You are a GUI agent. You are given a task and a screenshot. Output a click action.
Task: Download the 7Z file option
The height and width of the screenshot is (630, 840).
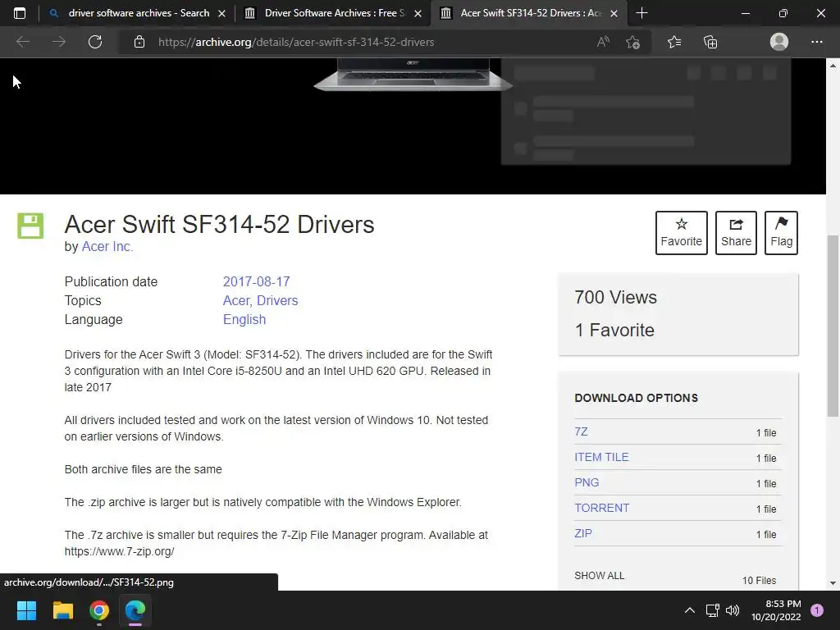click(x=581, y=431)
